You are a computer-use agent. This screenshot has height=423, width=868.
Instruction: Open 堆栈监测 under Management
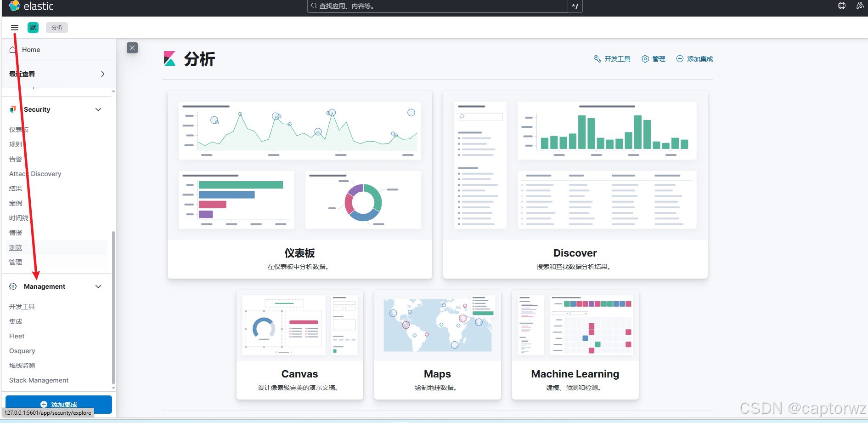point(22,366)
